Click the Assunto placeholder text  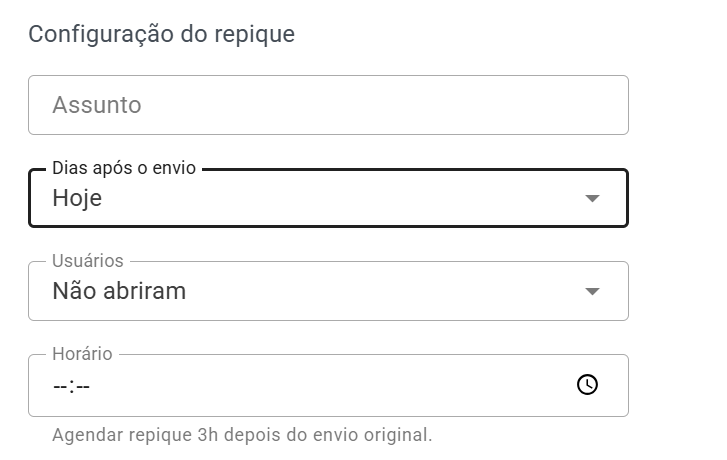click(x=97, y=105)
